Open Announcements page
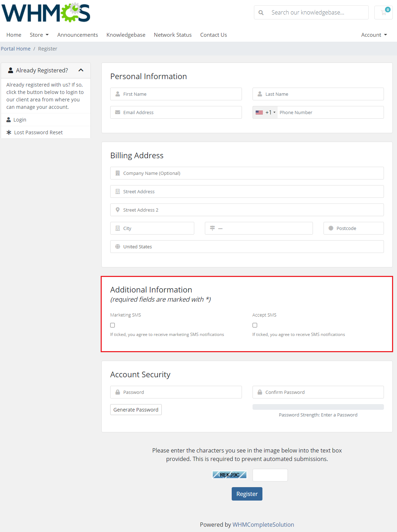 pos(78,35)
